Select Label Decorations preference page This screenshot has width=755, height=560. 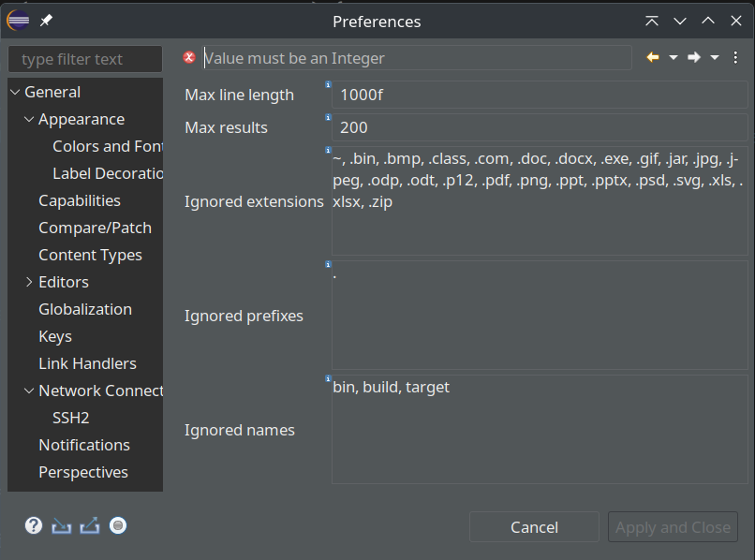(108, 173)
